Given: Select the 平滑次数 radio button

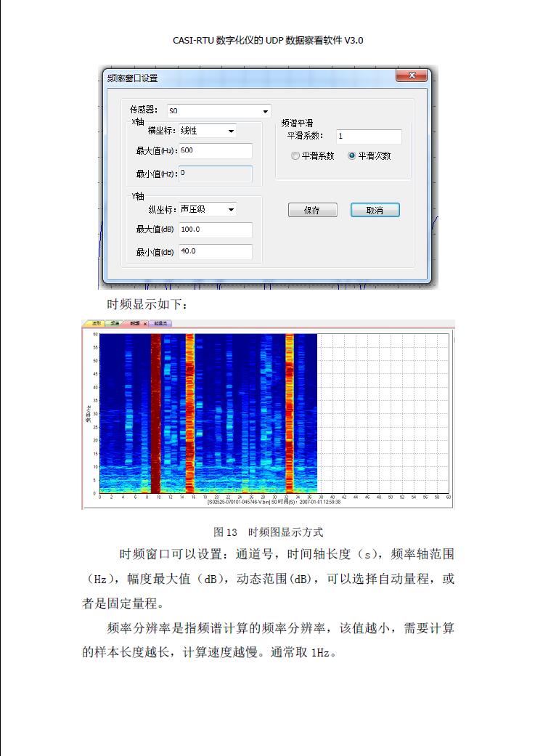Looking at the screenshot, I should click(x=352, y=155).
